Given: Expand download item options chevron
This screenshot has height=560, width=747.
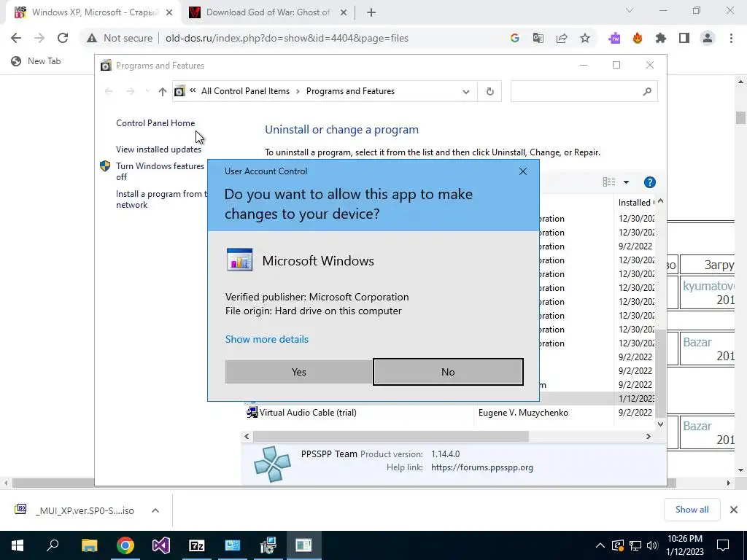Looking at the screenshot, I should click(x=155, y=510).
